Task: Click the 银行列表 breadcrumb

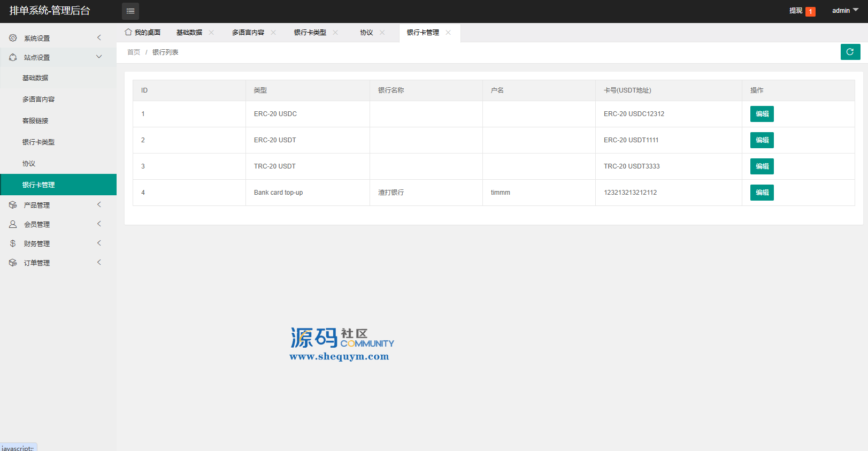Action: (165, 52)
